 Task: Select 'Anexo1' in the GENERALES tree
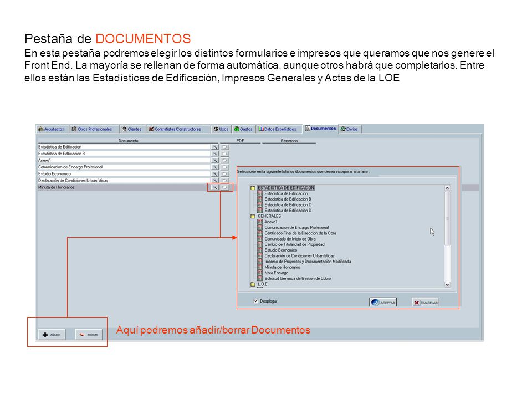point(271,222)
